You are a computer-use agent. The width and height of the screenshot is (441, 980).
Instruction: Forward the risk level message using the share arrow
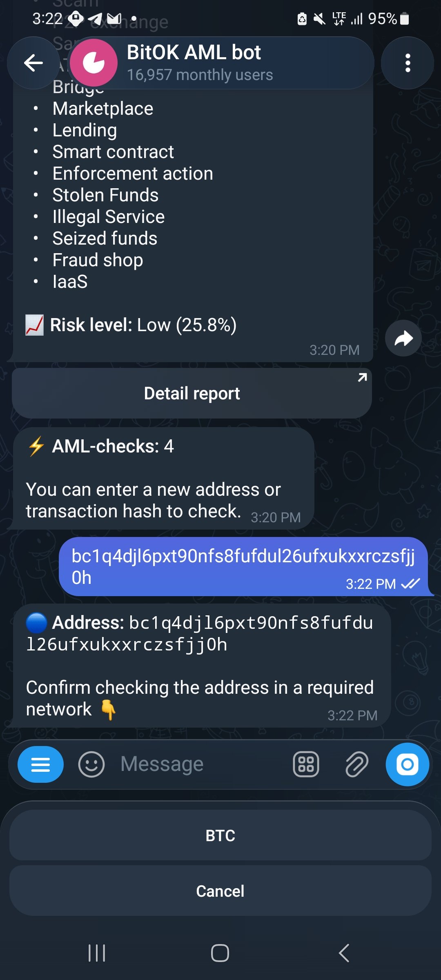(403, 339)
